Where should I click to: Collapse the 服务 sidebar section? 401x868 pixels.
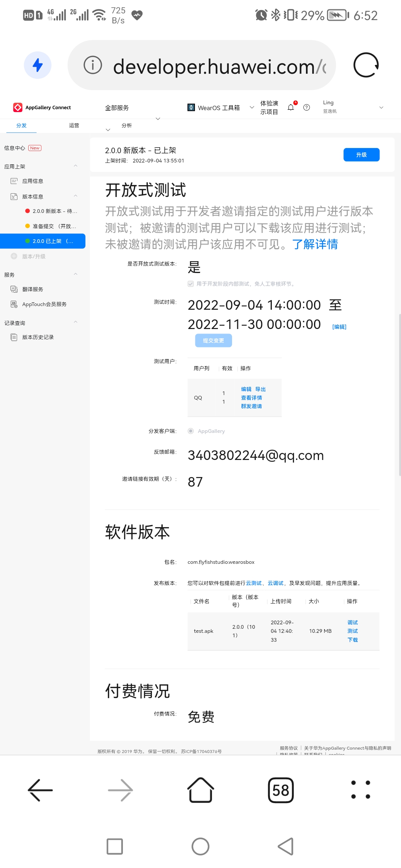pyautogui.click(x=75, y=274)
